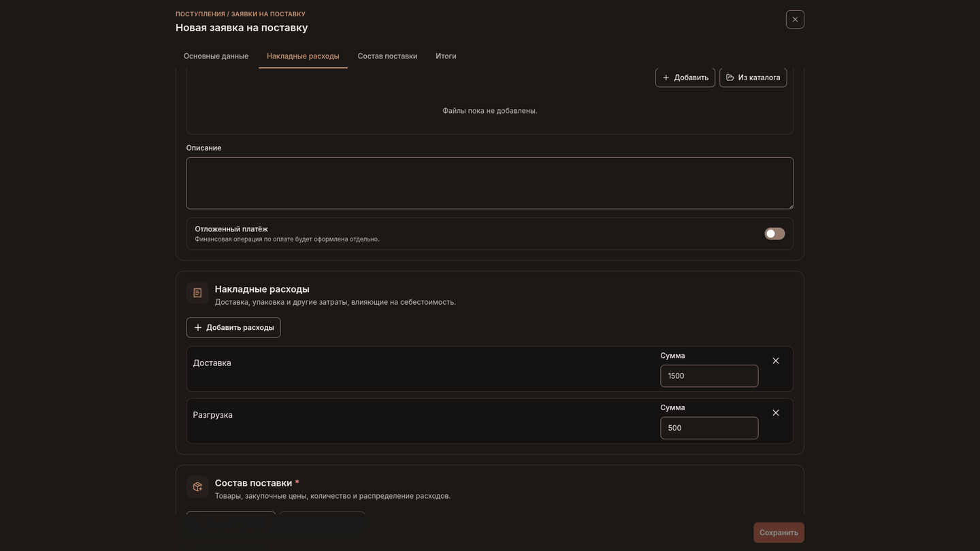
Task: Click the Разгрузка expense label
Action: [x=212, y=415]
